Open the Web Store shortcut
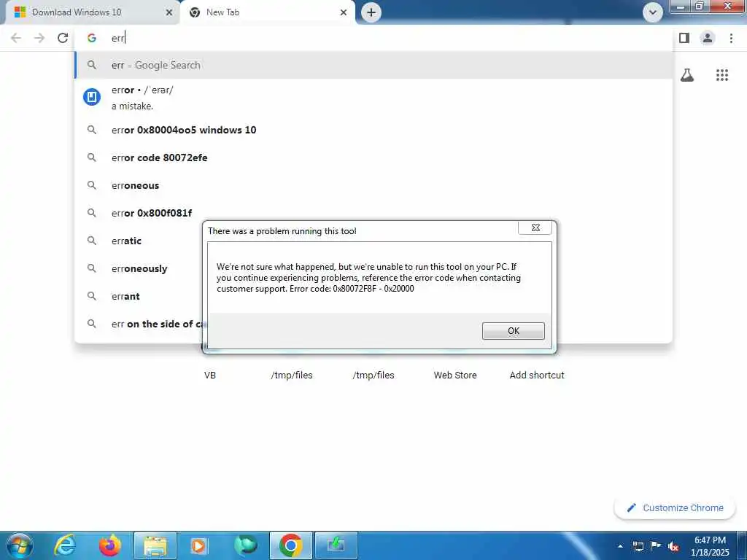 455,375
